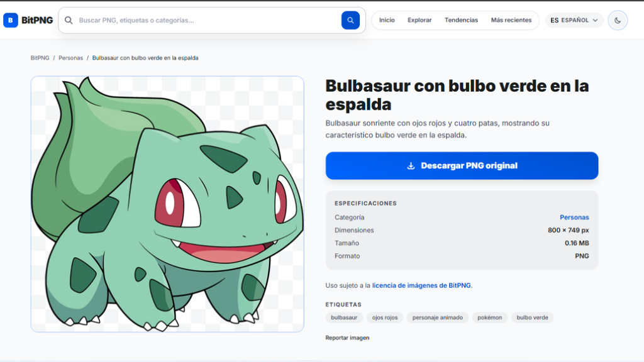Click the Reportar imagen link
644x362 pixels.
click(347, 337)
